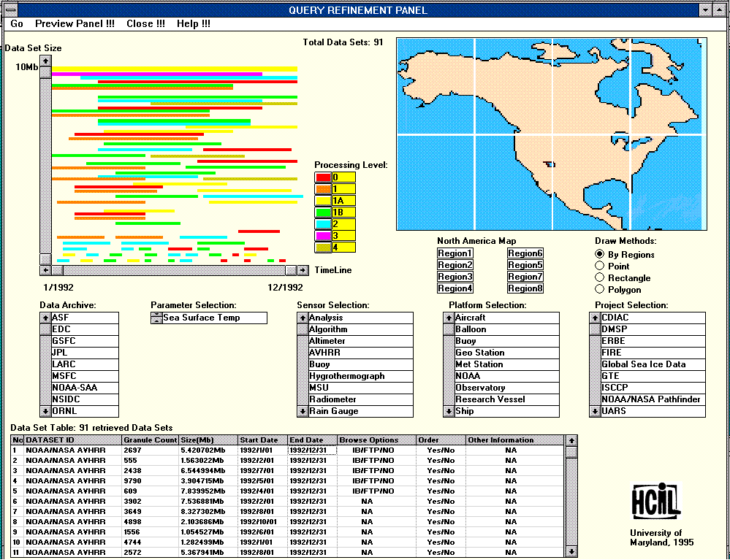Select the By Regions draw method

coord(601,255)
